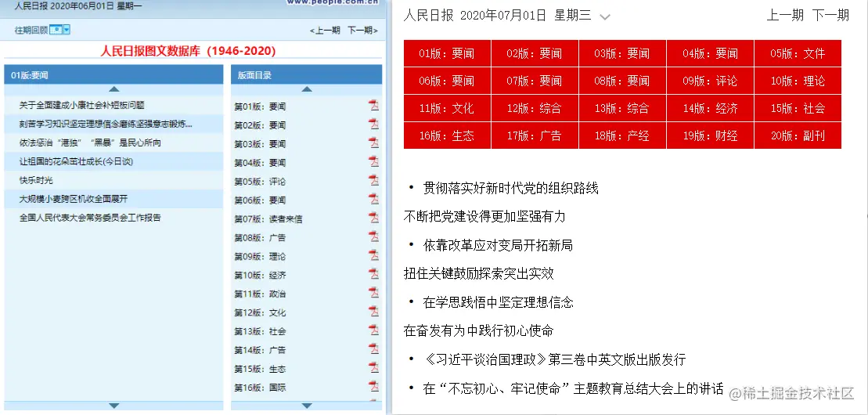The height and width of the screenshot is (415, 868).
Task: Open PDF icon for 第14版 广告
Action: [x=374, y=349]
